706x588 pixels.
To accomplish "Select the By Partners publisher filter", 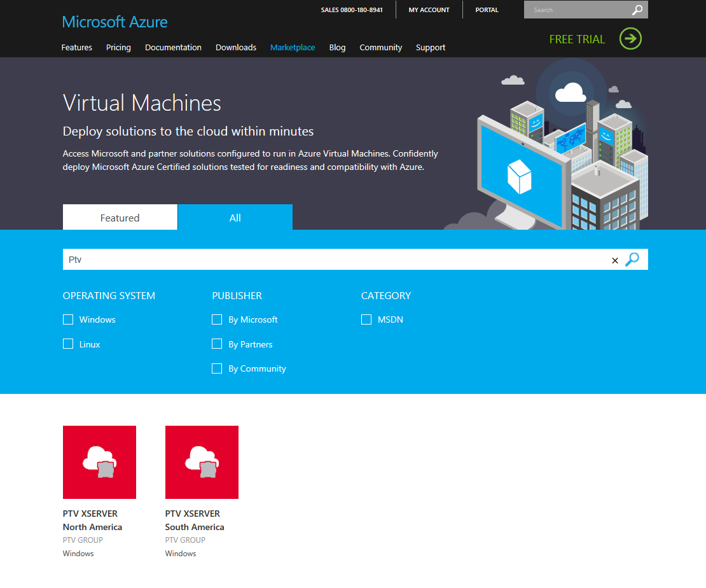I will [217, 344].
